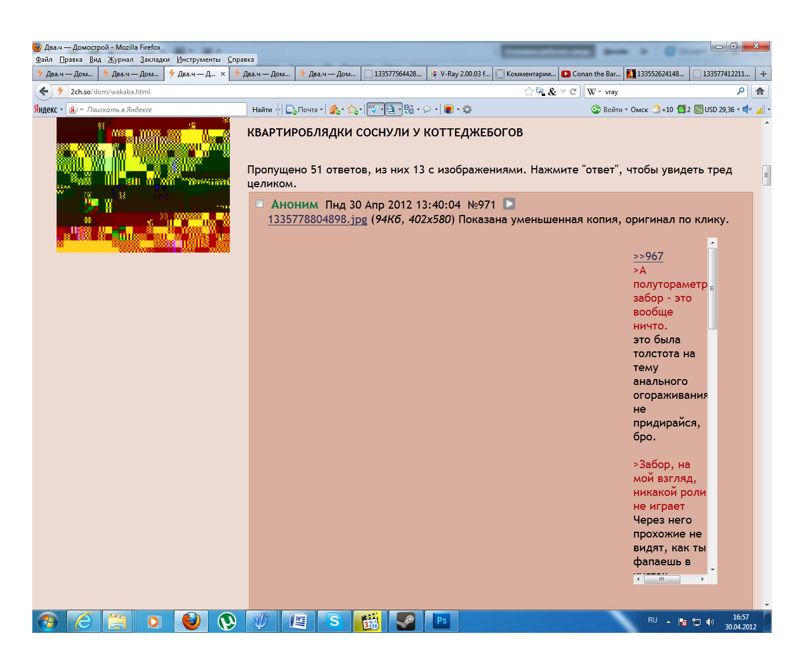Viewport: 812px width, 671px height.
Task: Click the URL address bar field
Action: [295, 91]
